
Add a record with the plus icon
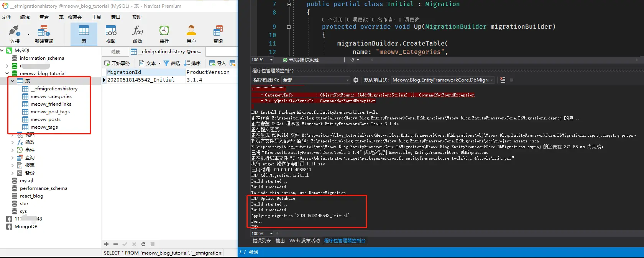106,244
